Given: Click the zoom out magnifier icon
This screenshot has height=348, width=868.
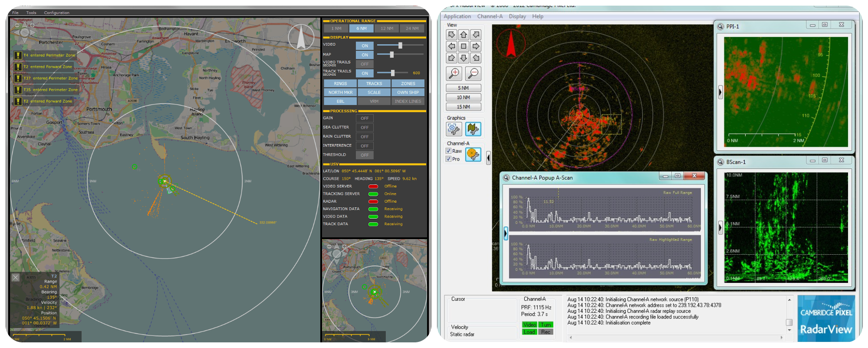Looking at the screenshot, I should pos(473,73).
